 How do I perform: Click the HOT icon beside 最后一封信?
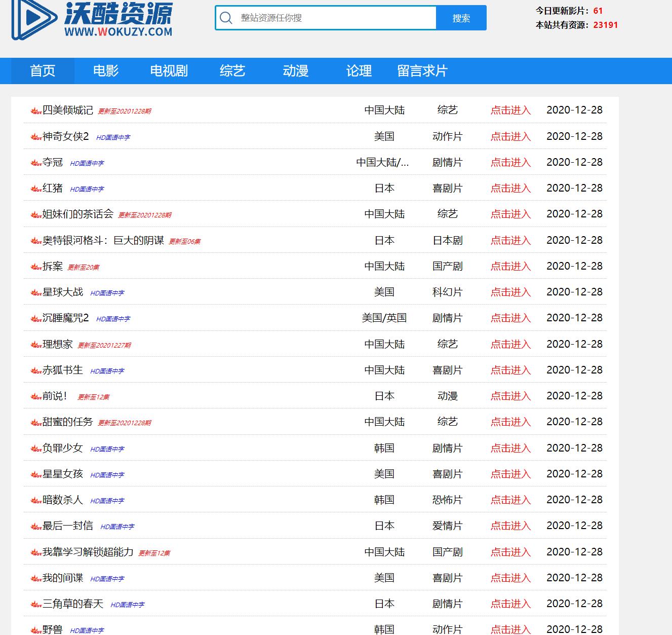click(x=36, y=527)
